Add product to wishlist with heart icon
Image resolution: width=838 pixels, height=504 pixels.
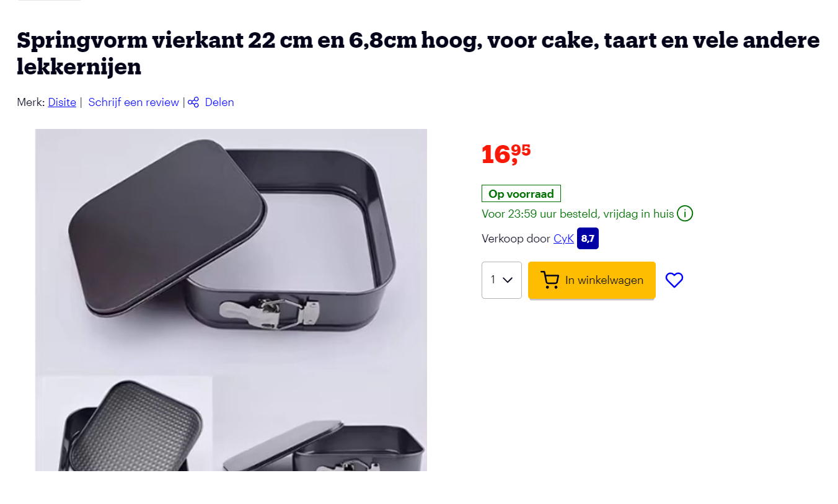(x=674, y=280)
